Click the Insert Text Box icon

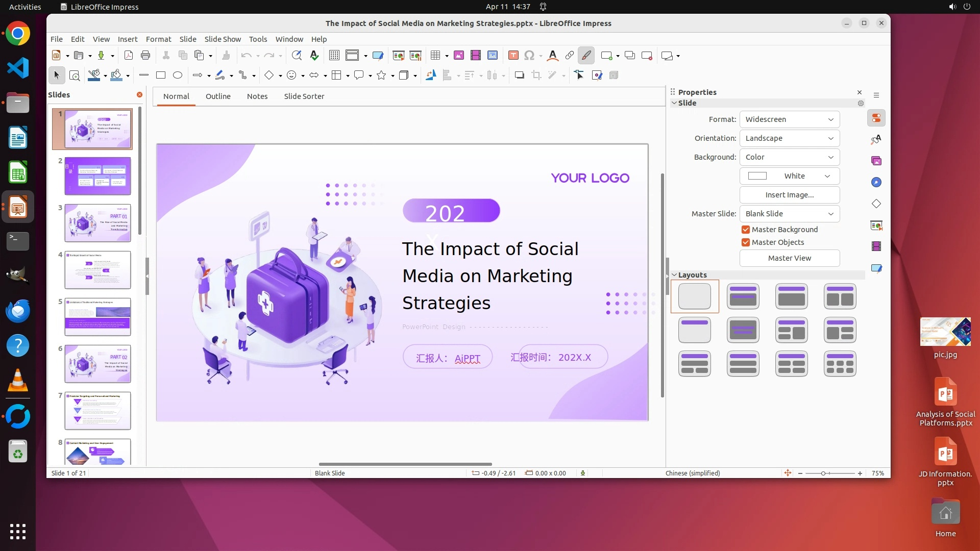[x=513, y=56]
